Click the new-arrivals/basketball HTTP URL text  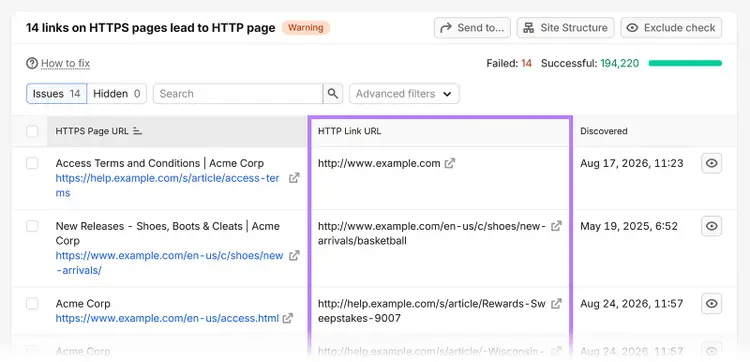[431, 233]
